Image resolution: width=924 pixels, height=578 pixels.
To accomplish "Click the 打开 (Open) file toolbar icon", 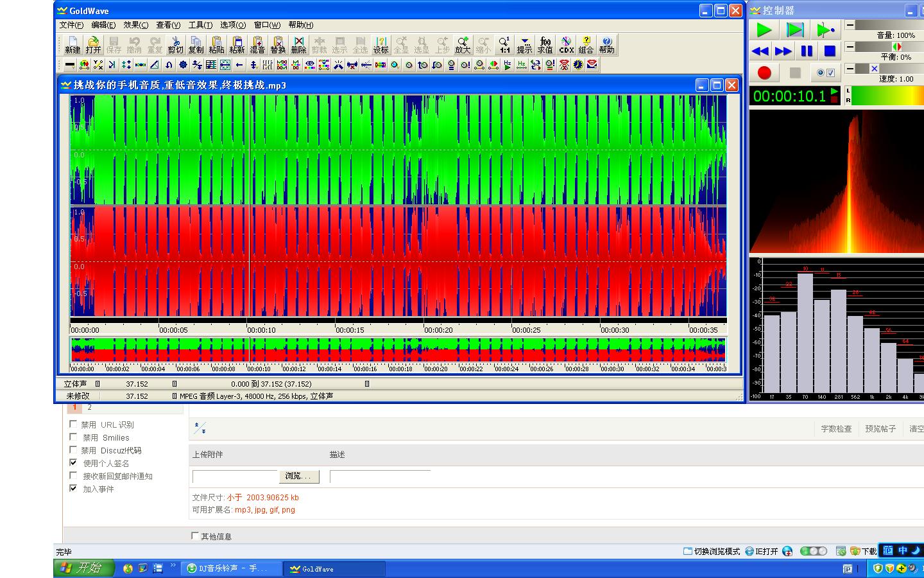I will (93, 45).
